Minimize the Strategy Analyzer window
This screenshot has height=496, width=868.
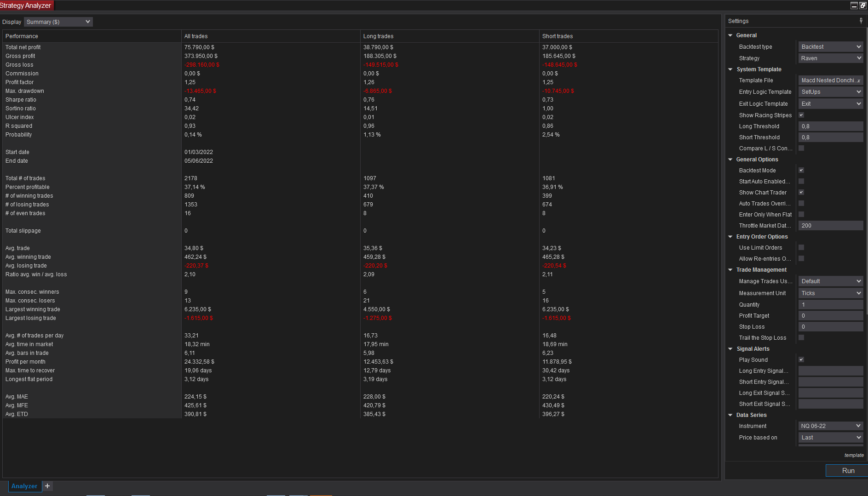click(854, 6)
